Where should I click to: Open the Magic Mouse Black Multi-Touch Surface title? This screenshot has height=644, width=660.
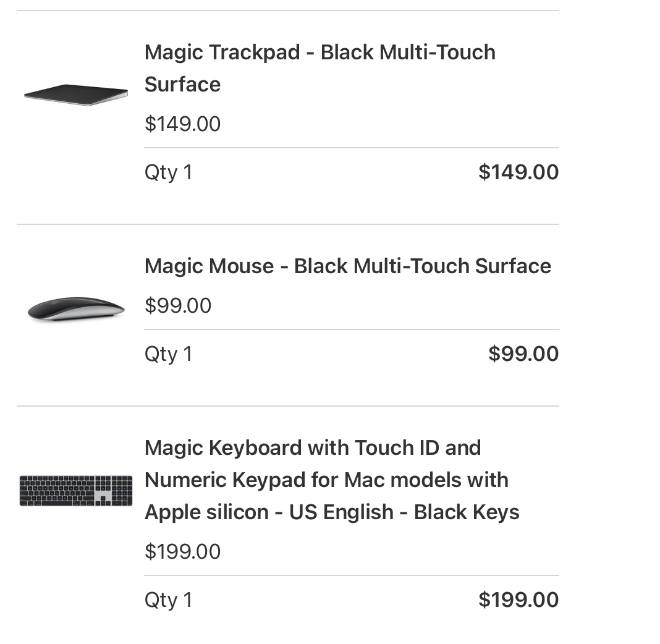pyautogui.click(x=347, y=266)
